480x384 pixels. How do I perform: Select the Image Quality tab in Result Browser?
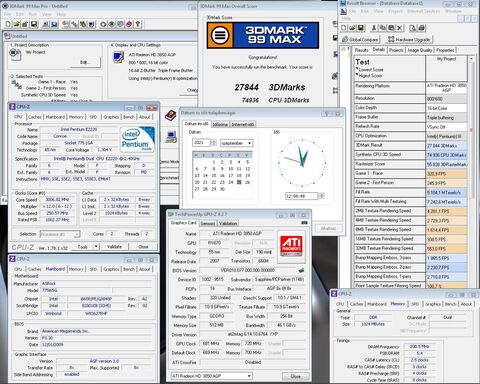pyautogui.click(x=420, y=50)
